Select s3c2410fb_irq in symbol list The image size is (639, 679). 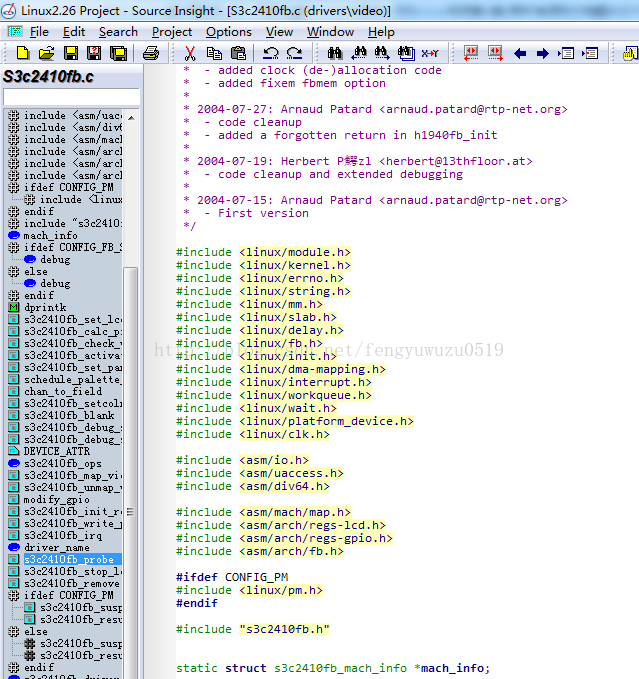pos(63,536)
